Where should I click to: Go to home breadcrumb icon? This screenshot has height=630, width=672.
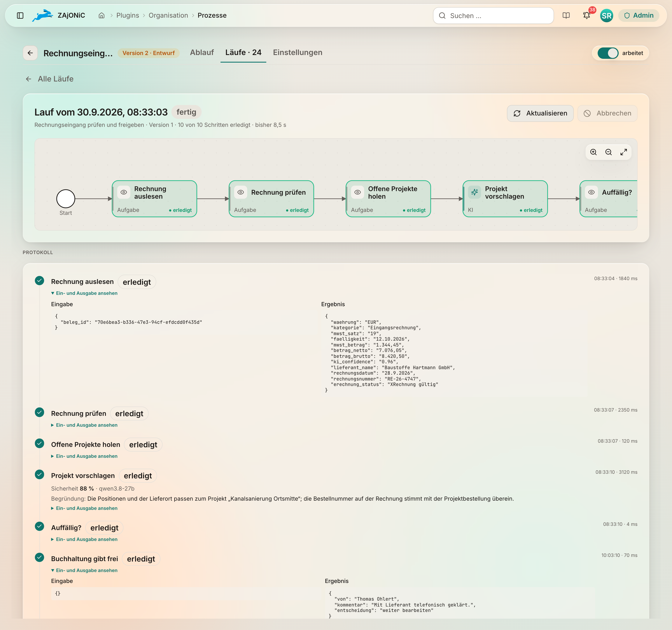click(x=101, y=16)
